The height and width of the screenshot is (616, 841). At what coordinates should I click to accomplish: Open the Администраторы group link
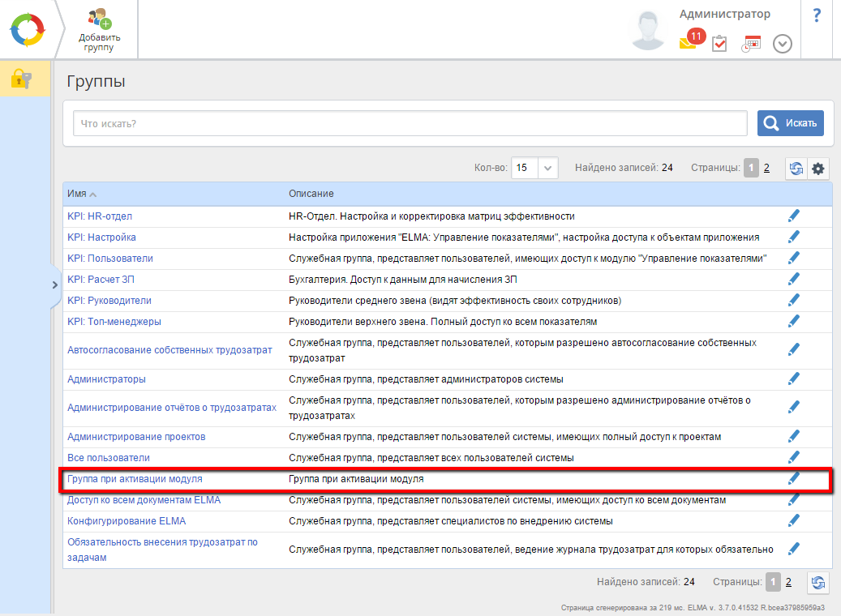[106, 379]
